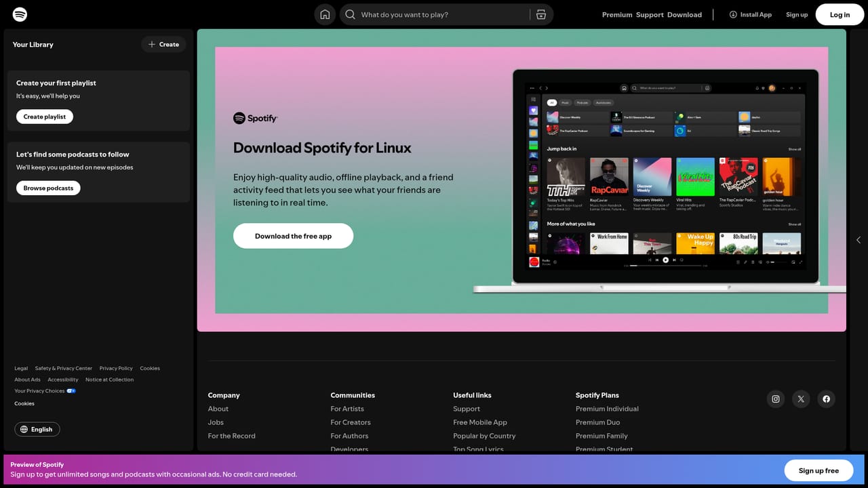Open Download in the top navigation

click(685, 14)
